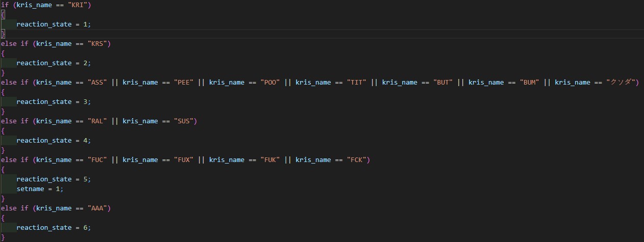Click the opening brace under the "KRI" condition
The width and height of the screenshot is (644, 242).
tap(3, 15)
